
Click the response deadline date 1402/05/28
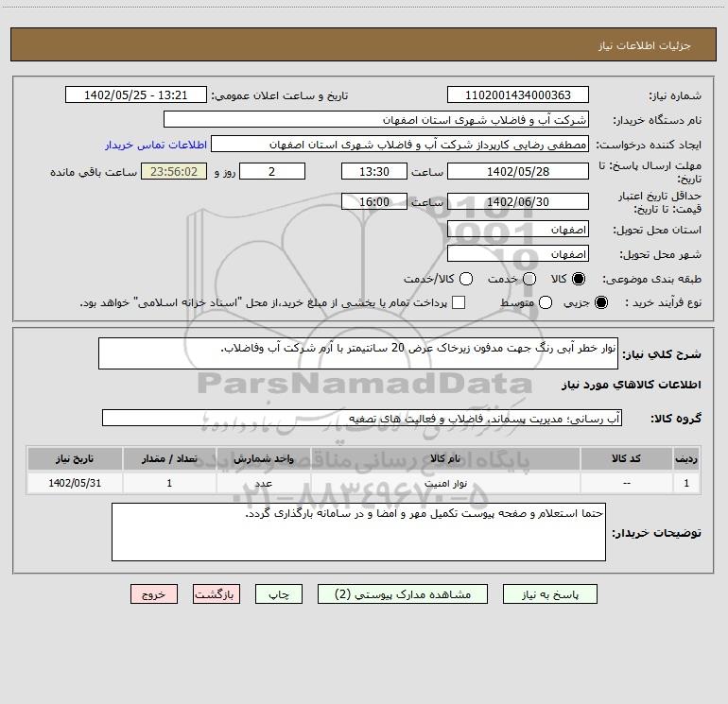(x=518, y=171)
